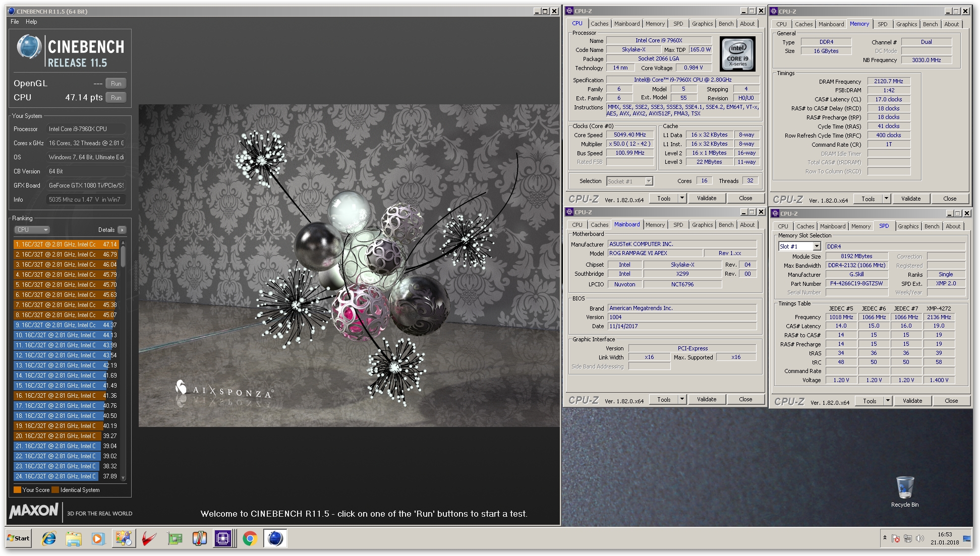Click the title icon of the CPU-Z CPU window
This screenshot has width=980, height=556.
(570, 11)
